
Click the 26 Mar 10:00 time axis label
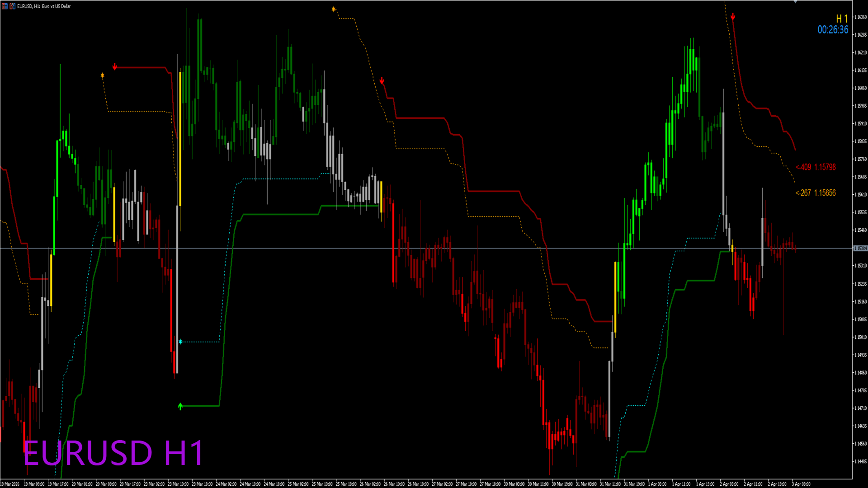coord(394,484)
